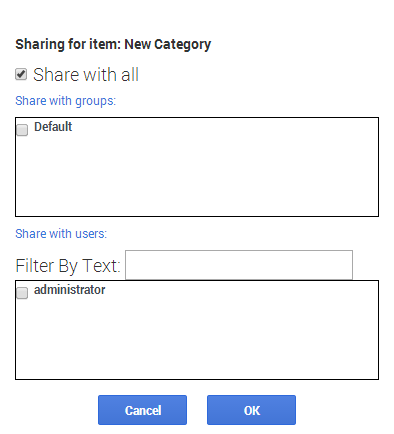Click the "Filter By Text:" label

(x=68, y=266)
